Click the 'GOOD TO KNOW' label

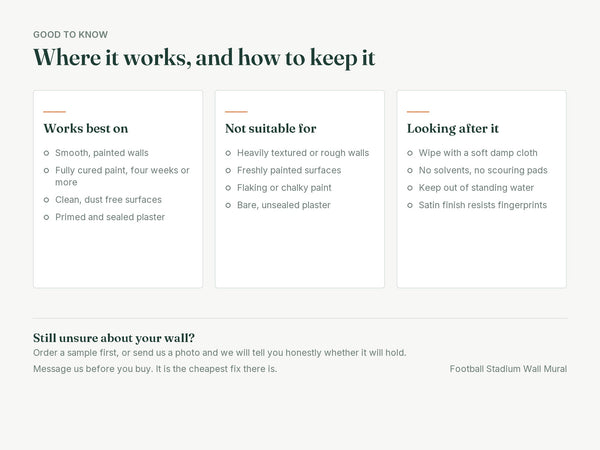tap(70, 34)
